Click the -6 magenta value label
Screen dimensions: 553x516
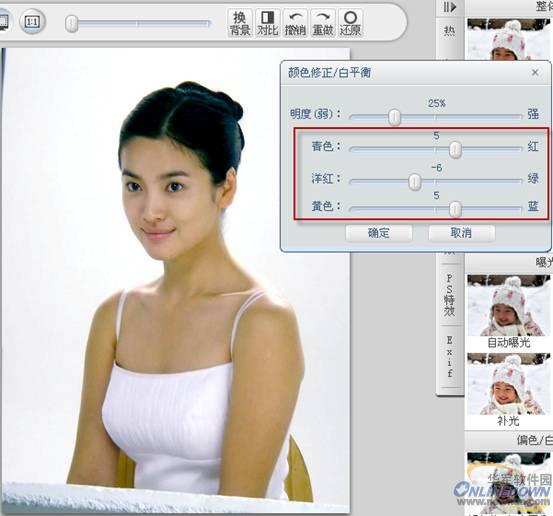[x=437, y=168]
